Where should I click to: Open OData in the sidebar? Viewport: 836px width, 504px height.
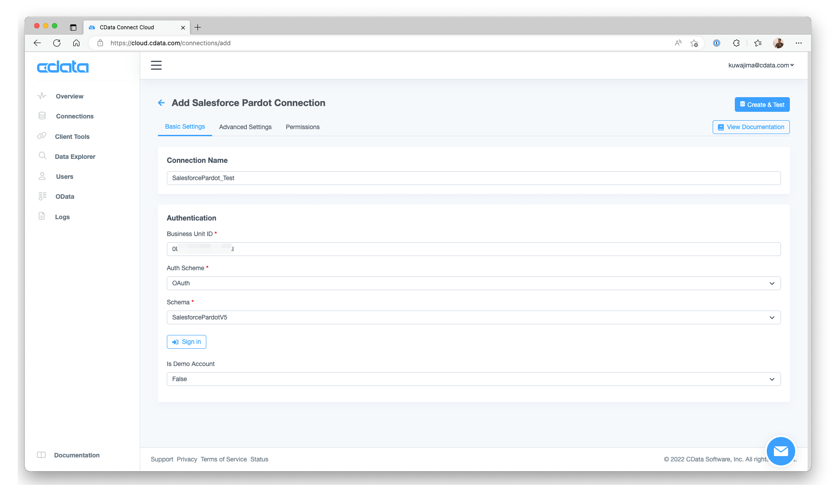point(65,197)
